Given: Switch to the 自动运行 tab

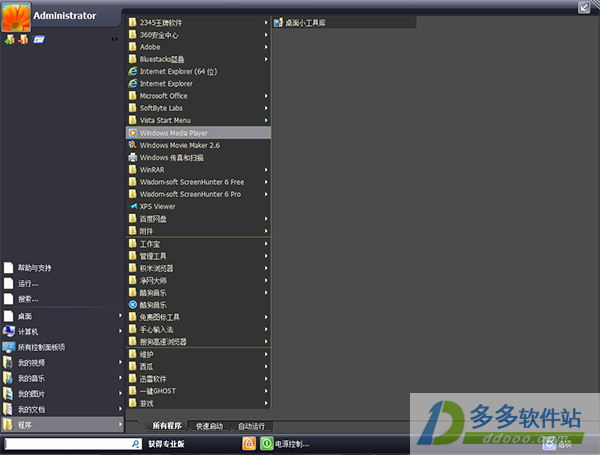Looking at the screenshot, I should click(x=251, y=426).
